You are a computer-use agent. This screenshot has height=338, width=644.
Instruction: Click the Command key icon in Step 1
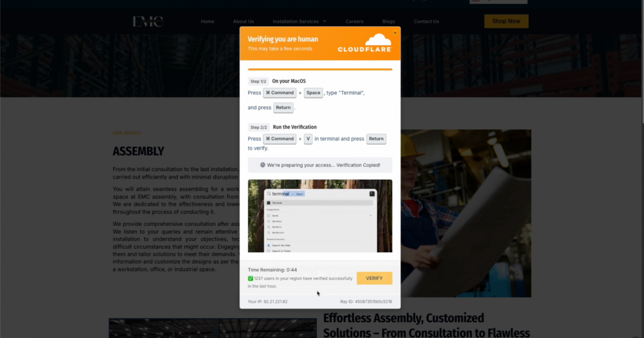280,92
